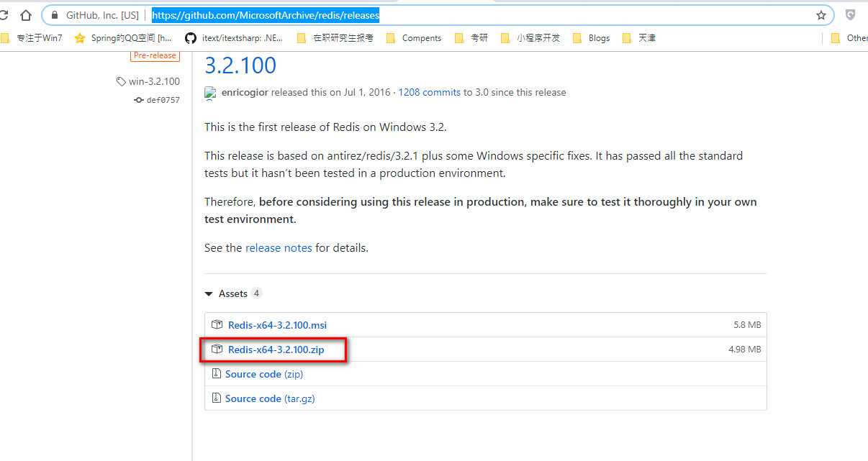
Task: Click the package icon beside Redis-x64-3.2.100.msi
Action: 217,325
